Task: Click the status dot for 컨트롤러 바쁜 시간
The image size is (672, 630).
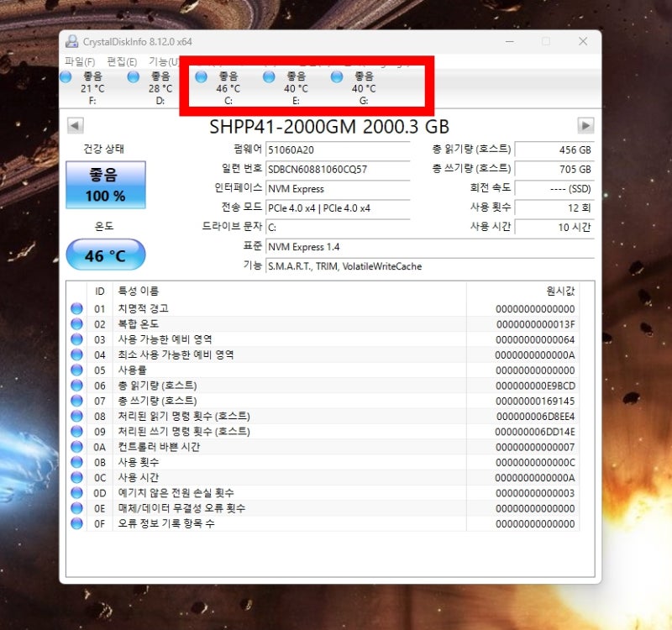Action: (78, 446)
